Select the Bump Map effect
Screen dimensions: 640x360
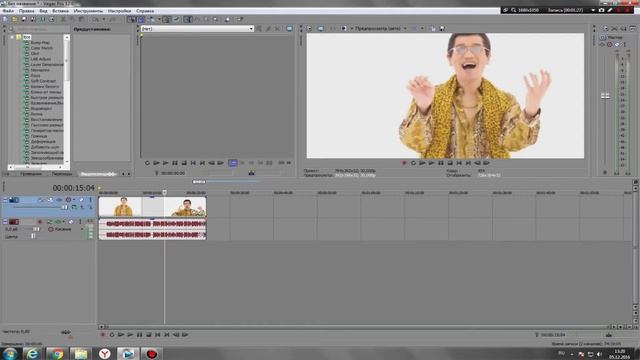(x=40, y=42)
